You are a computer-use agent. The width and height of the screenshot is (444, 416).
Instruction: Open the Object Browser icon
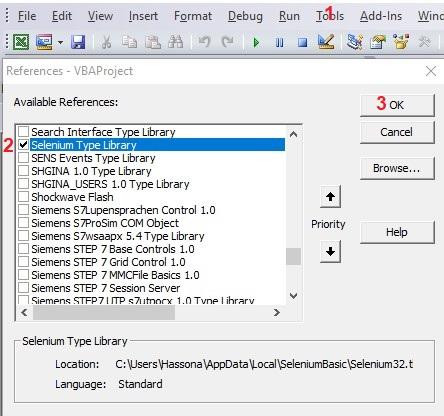point(401,42)
